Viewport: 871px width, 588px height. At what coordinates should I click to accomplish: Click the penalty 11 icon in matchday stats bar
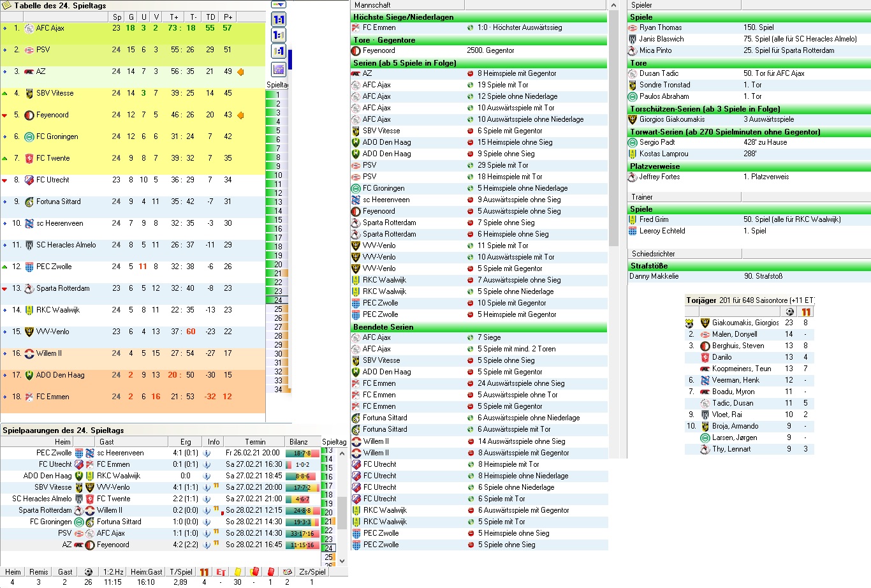pos(204,572)
